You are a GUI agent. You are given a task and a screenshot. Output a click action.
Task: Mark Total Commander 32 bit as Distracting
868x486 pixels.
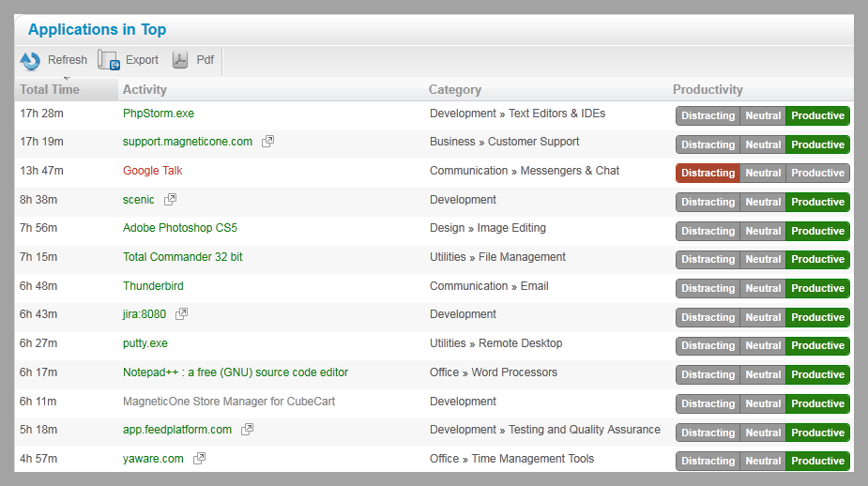tap(708, 259)
